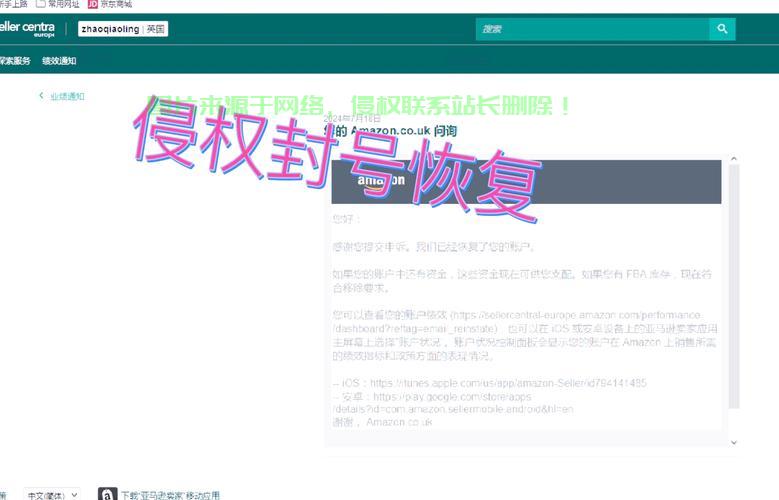
Task: Click the back chevron beside 业绩通知
Action: (41, 95)
